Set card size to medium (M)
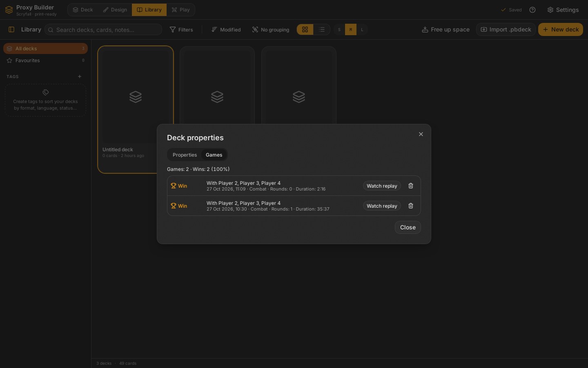Screen dimensions: 588x368 coord(351,29)
